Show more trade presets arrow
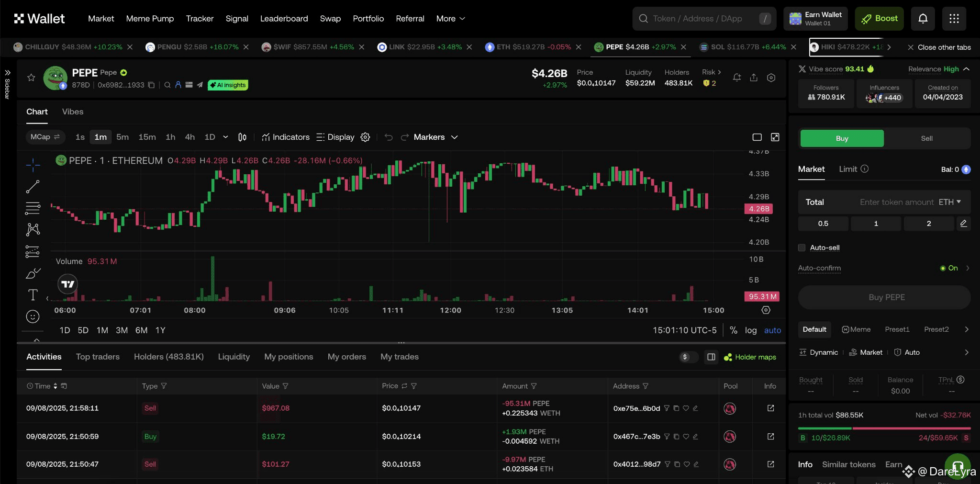Screen dimensions: 980x484 [x=967, y=329]
